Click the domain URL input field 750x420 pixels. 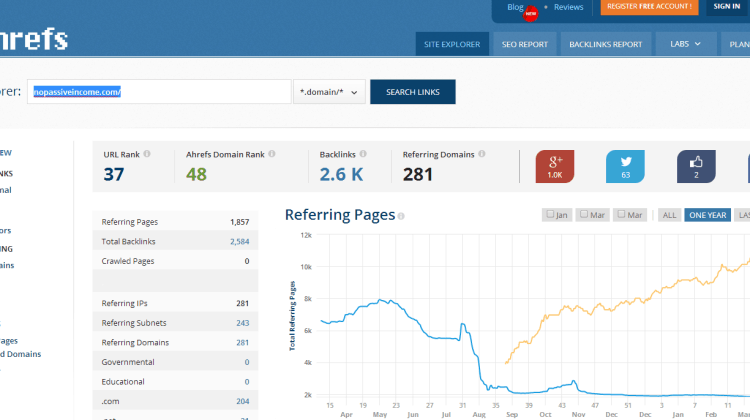159,92
